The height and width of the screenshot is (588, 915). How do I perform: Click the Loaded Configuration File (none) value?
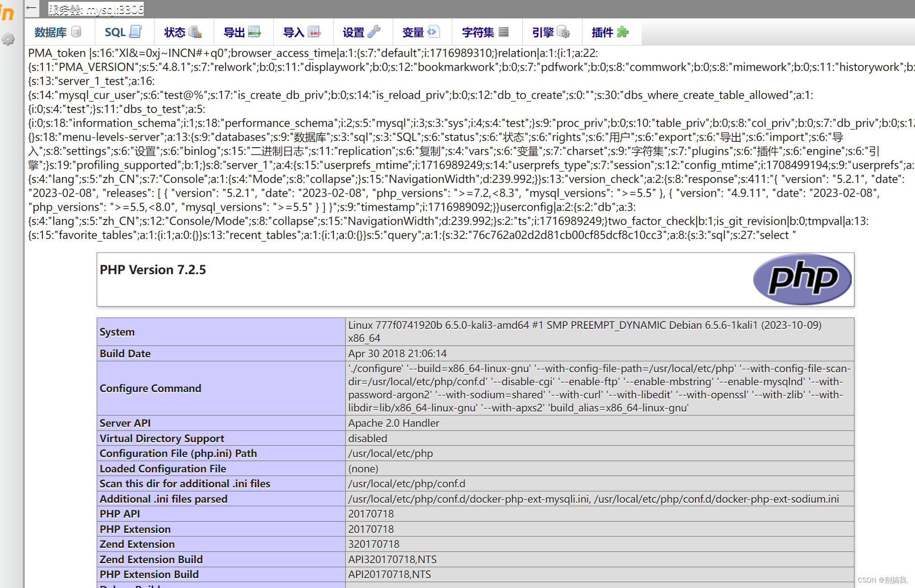(x=363, y=469)
